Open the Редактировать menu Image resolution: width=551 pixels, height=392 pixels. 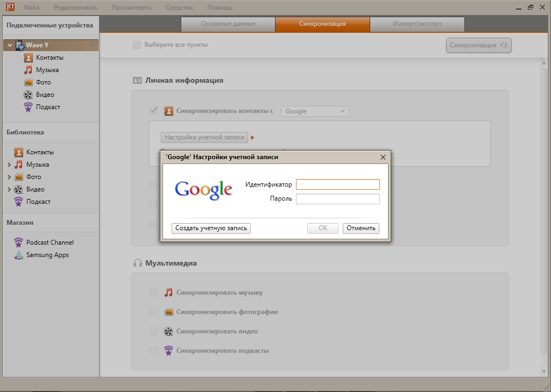75,8
